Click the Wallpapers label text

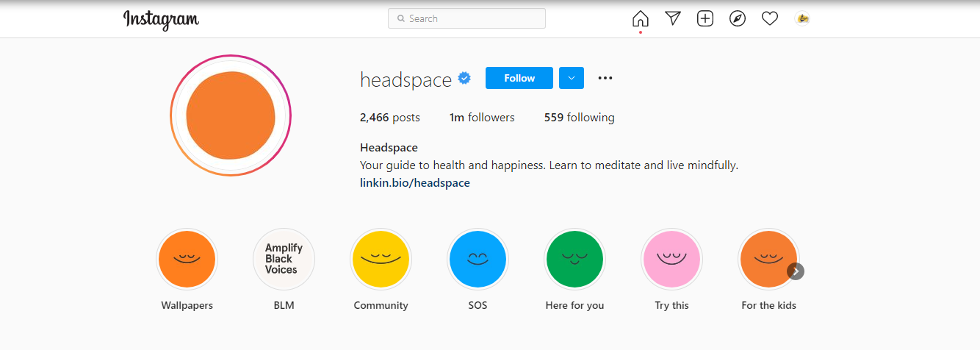tap(187, 305)
